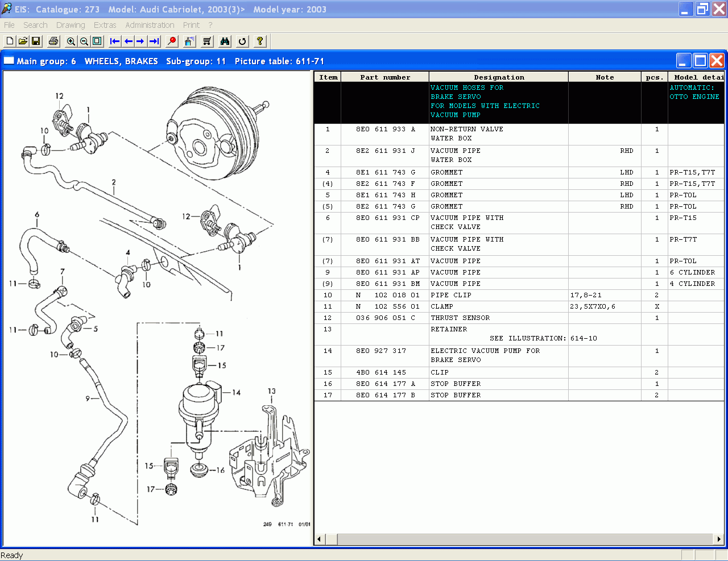Select part number 8E0 611 931 BB
Image resolution: width=728 pixels, height=561 pixels.
click(x=388, y=239)
